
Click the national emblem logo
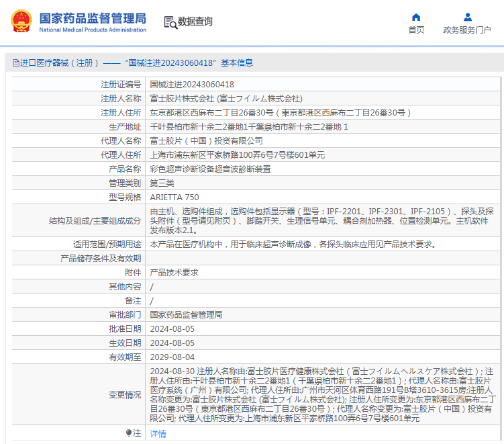coord(21,21)
